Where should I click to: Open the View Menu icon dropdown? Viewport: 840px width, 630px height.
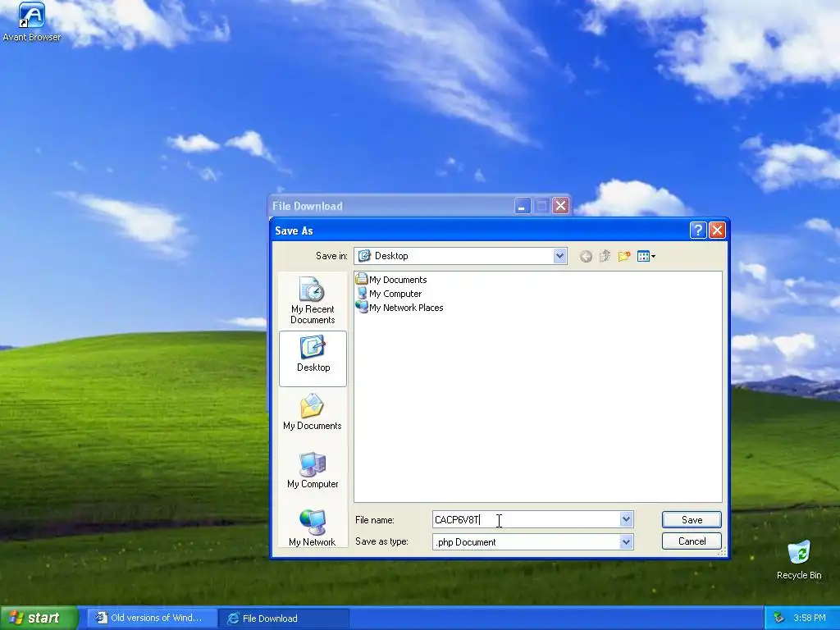pos(646,257)
